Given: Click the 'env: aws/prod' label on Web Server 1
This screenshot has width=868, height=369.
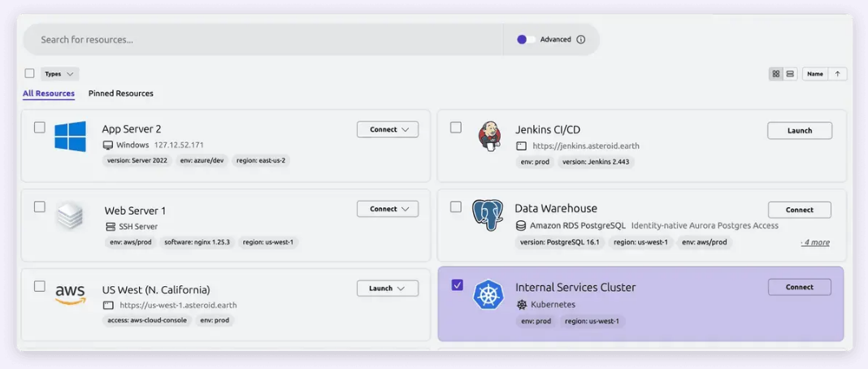Looking at the screenshot, I should 129,242.
